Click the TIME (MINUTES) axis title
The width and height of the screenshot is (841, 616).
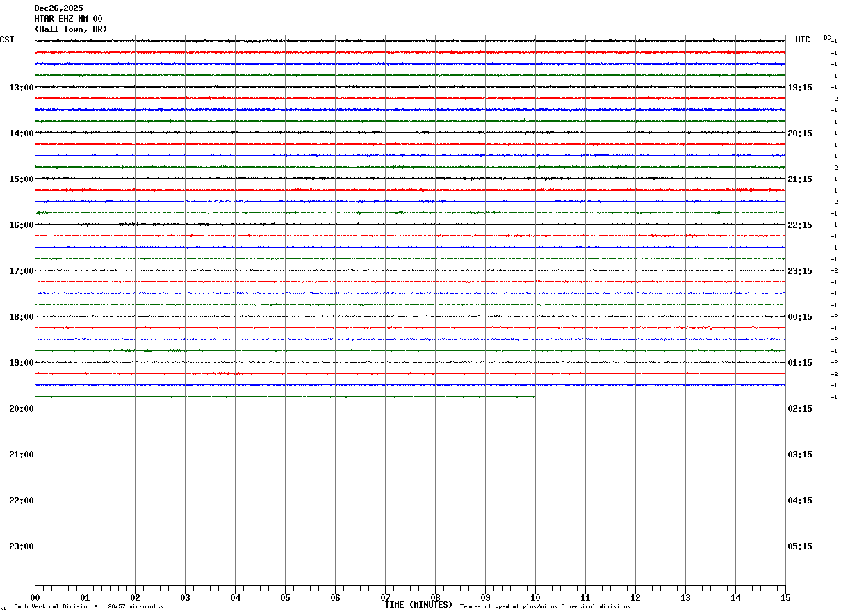[x=418, y=605]
